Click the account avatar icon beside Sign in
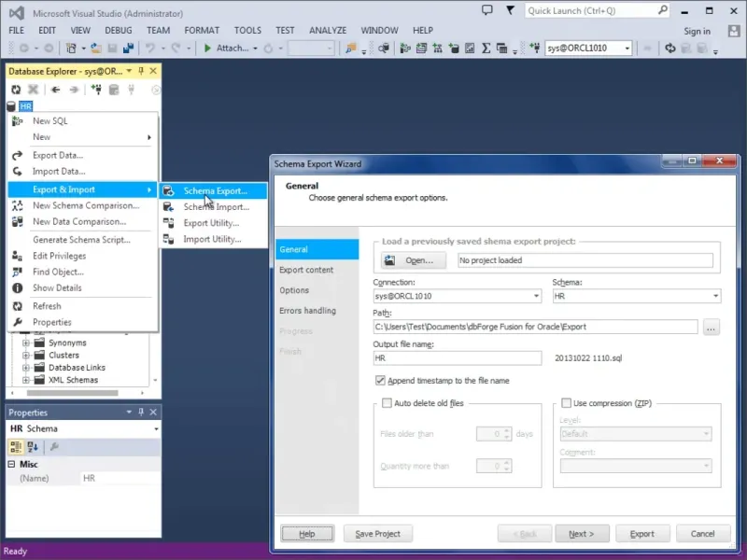 coord(734,31)
